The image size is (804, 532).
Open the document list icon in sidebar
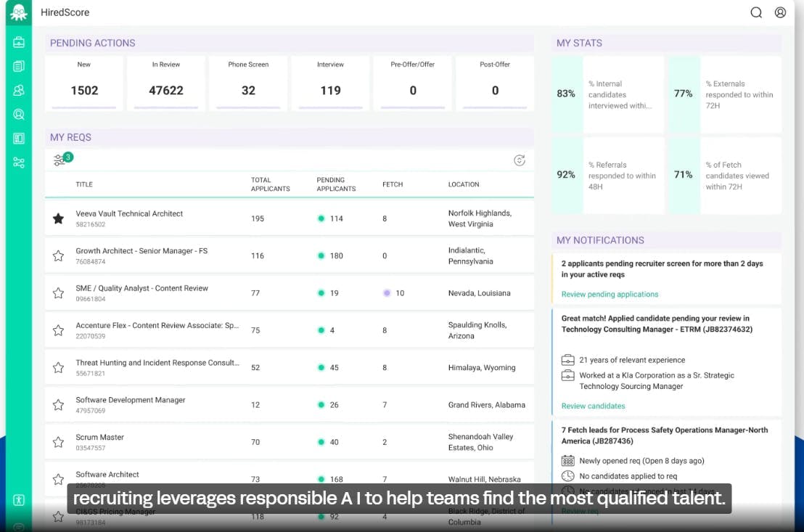coord(18,66)
